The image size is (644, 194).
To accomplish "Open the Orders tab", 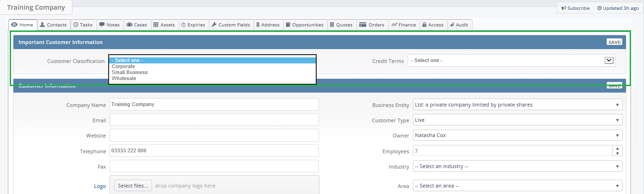I will point(372,25).
